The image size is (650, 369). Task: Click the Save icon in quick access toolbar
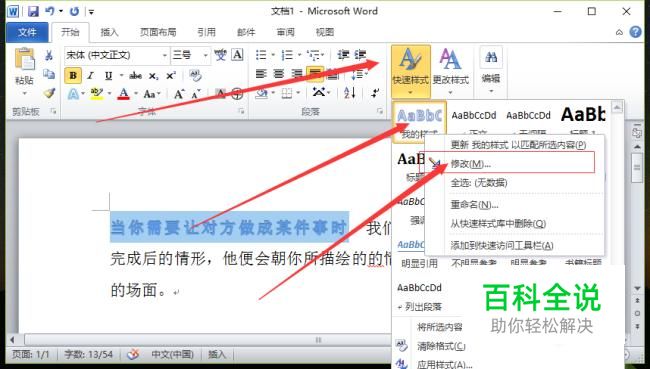[33, 11]
